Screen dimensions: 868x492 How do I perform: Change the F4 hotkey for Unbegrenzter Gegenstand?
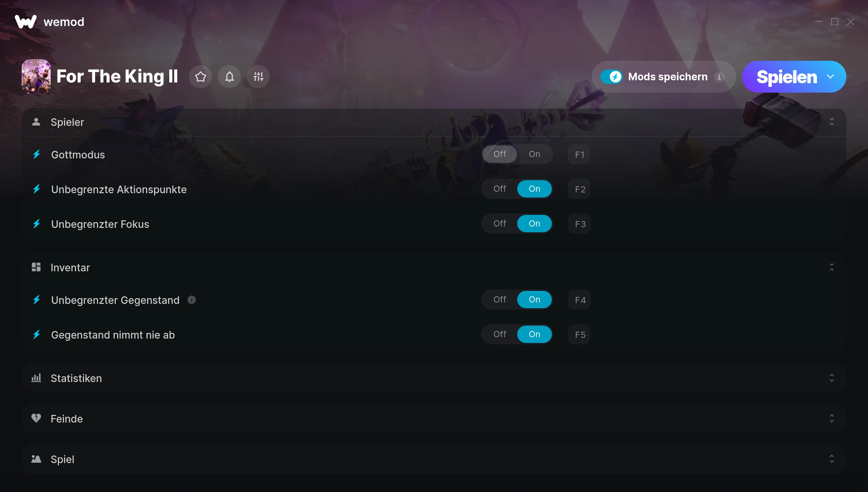click(579, 300)
